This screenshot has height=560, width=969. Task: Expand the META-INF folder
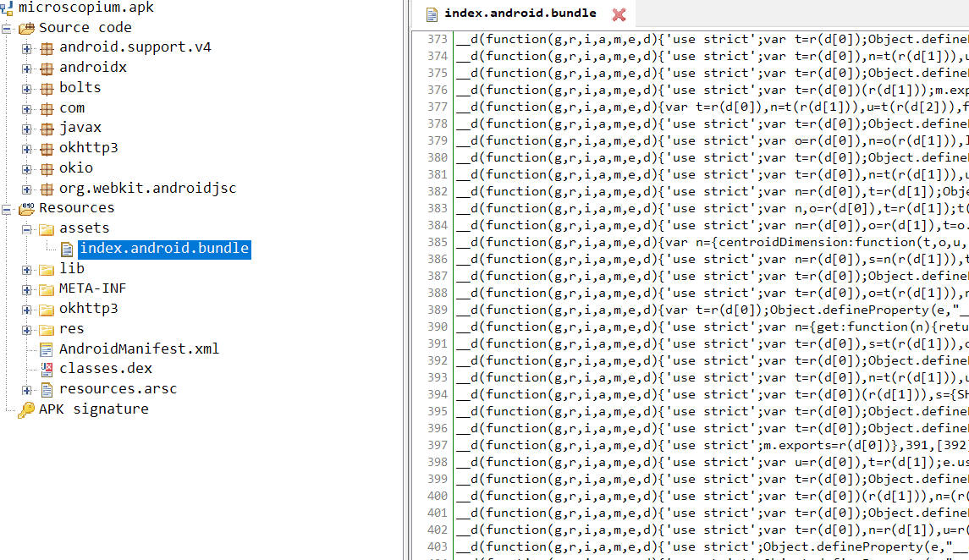click(x=26, y=289)
